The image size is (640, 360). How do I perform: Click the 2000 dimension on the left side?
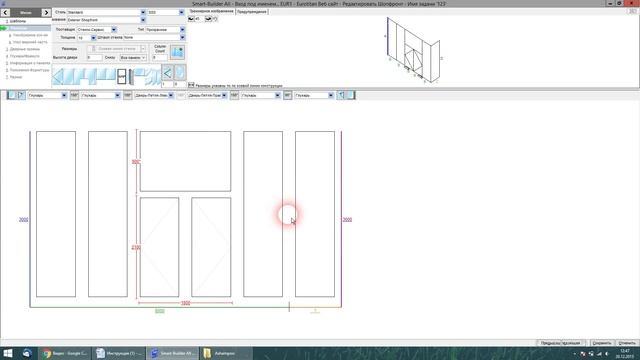point(24,220)
